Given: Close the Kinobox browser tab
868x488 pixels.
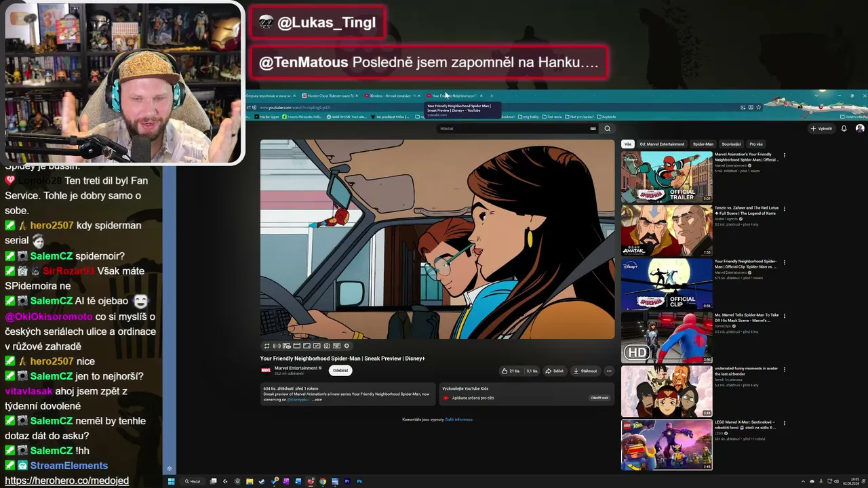Looking at the screenshot, I should point(418,96).
